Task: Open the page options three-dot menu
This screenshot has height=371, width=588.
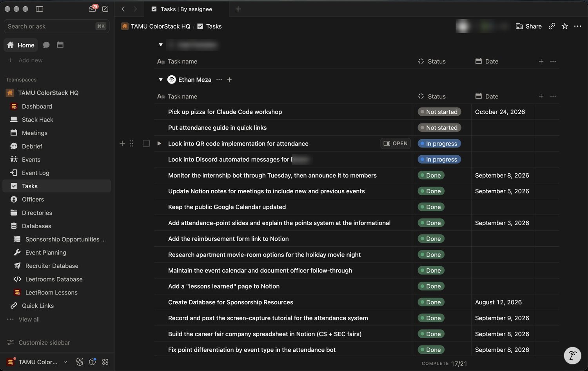Action: point(578,26)
